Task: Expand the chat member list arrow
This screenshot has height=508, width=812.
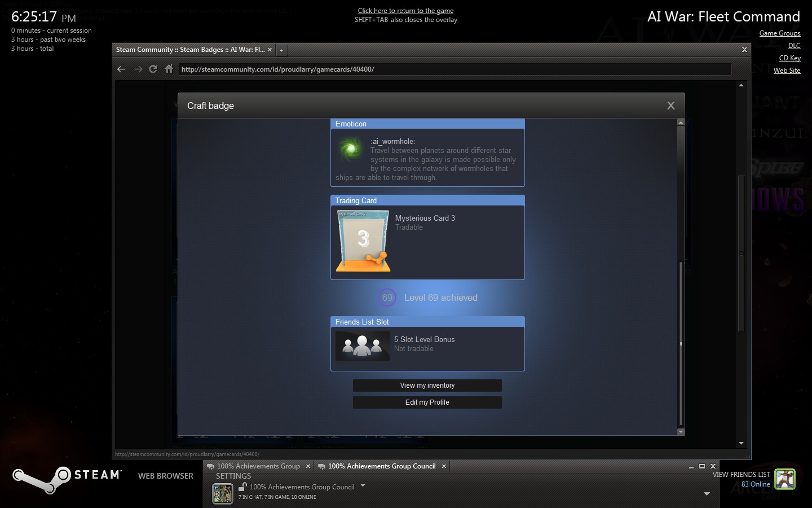Action: 707,494
